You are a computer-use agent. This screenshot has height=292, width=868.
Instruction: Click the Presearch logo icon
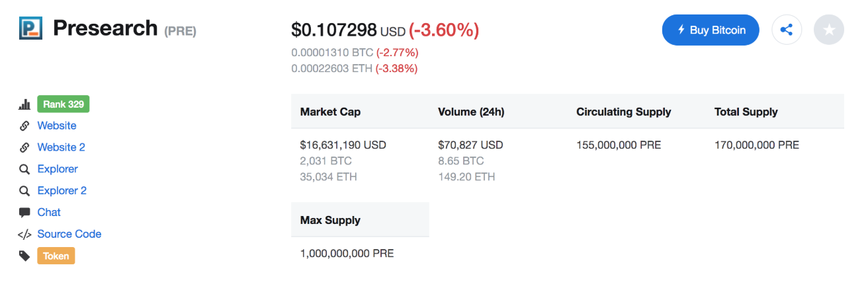[30, 28]
